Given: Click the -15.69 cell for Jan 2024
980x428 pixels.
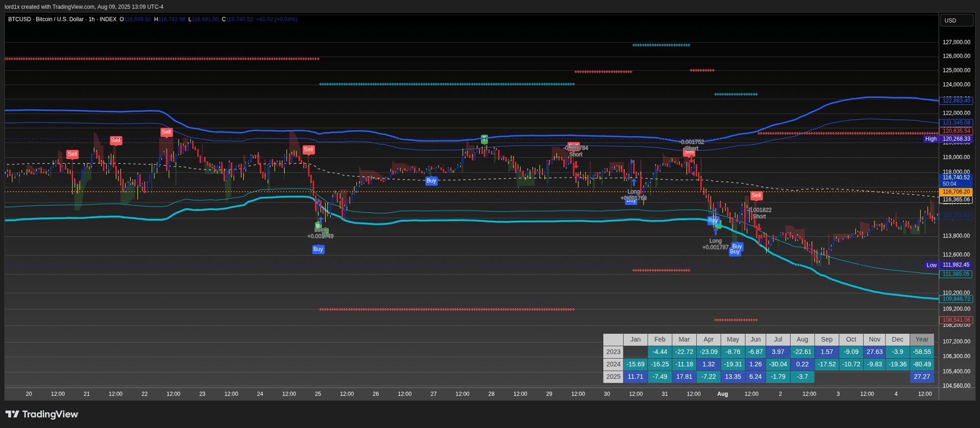Looking at the screenshot, I should click(635, 365).
